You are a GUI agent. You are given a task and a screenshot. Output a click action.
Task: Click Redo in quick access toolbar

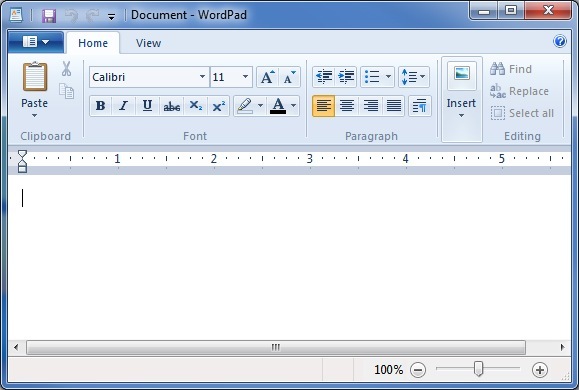click(x=92, y=16)
